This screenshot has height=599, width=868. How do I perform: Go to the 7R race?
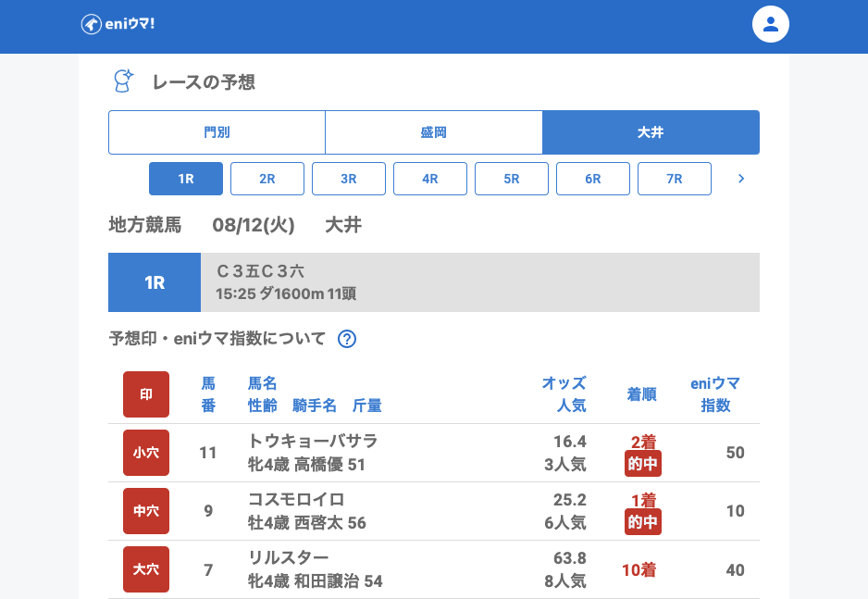[x=675, y=179]
